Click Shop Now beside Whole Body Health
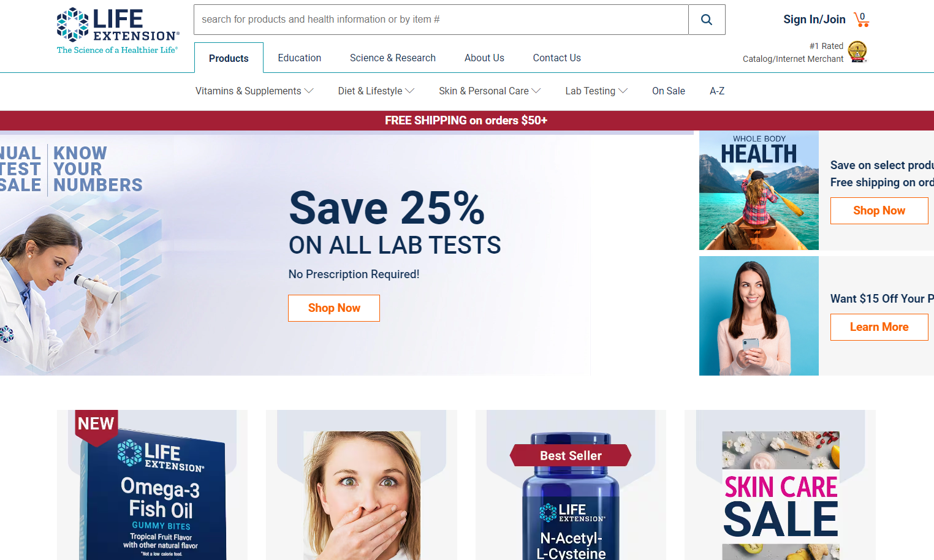The image size is (934, 560). [x=879, y=211]
